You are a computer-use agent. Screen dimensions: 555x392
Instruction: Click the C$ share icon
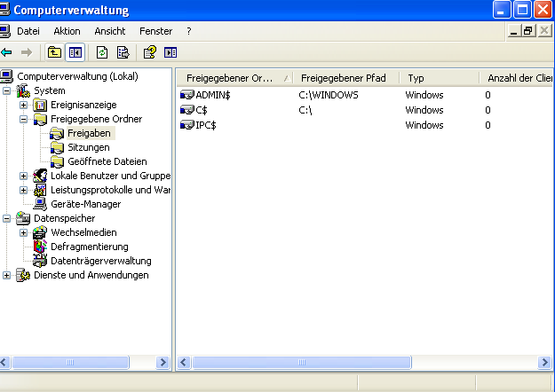186,110
